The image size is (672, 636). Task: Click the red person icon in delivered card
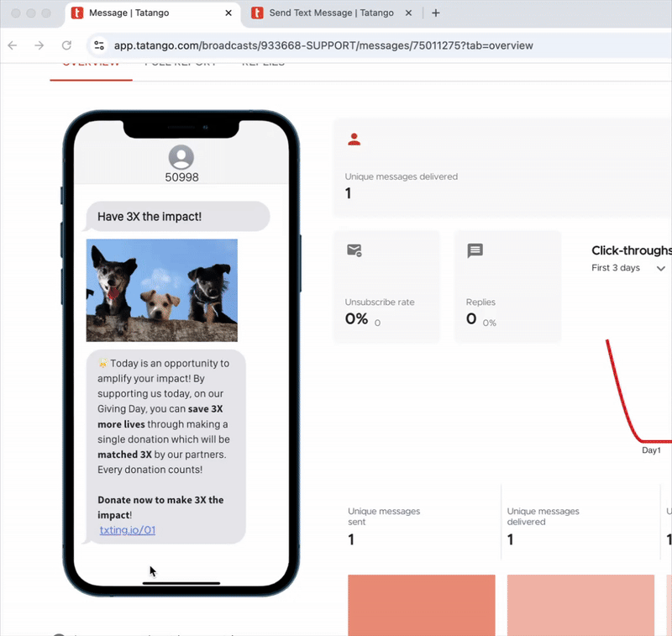pyautogui.click(x=354, y=140)
